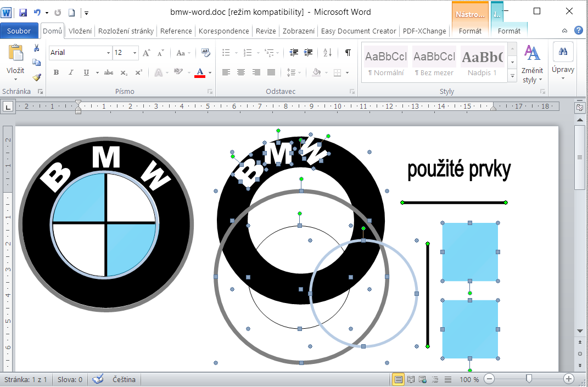Image resolution: width=588 pixels, height=387 pixels.
Task: Click the Soubor file button
Action: 19,31
